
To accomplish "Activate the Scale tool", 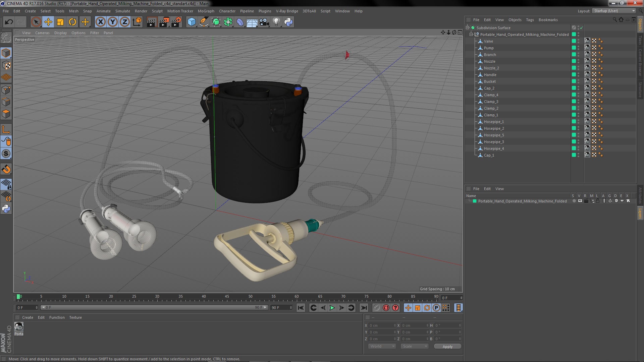I will pyautogui.click(x=60, y=22).
